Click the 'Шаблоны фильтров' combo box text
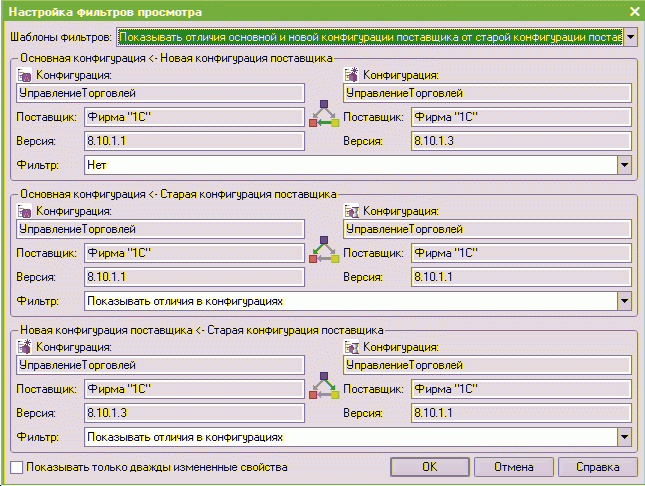645x486 pixels. click(370, 37)
